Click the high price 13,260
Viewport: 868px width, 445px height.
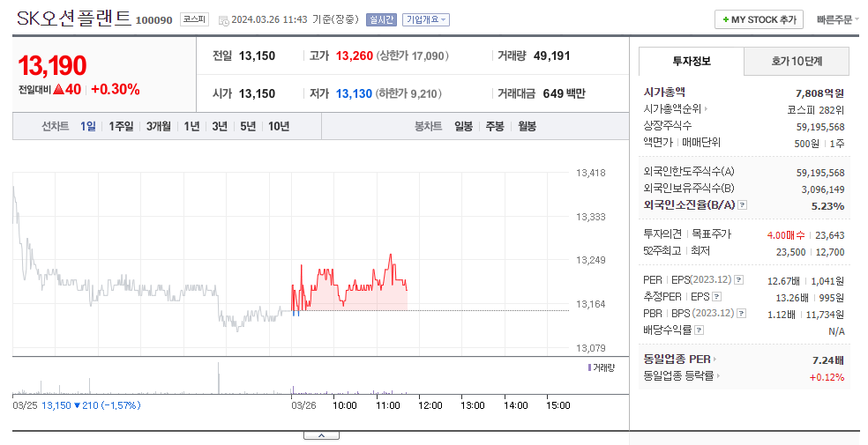pos(355,56)
